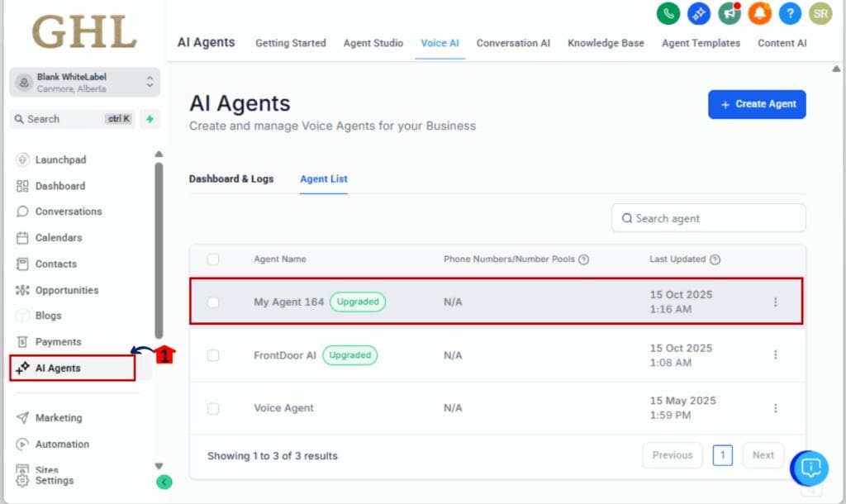Select Conversations from the sidebar

(68, 212)
